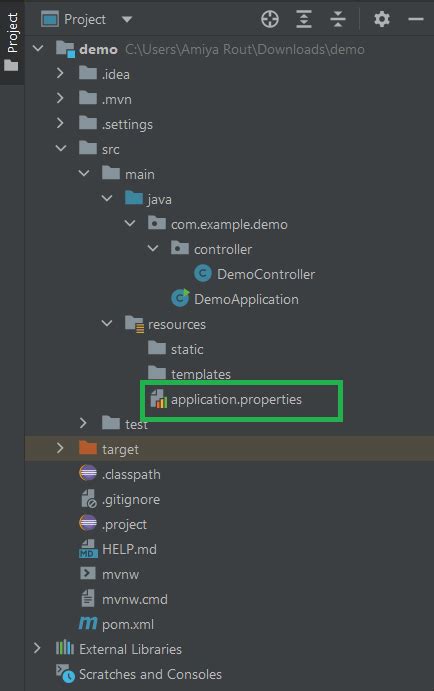Click the controller package folder icon
The image size is (434, 691).
pyautogui.click(x=179, y=248)
